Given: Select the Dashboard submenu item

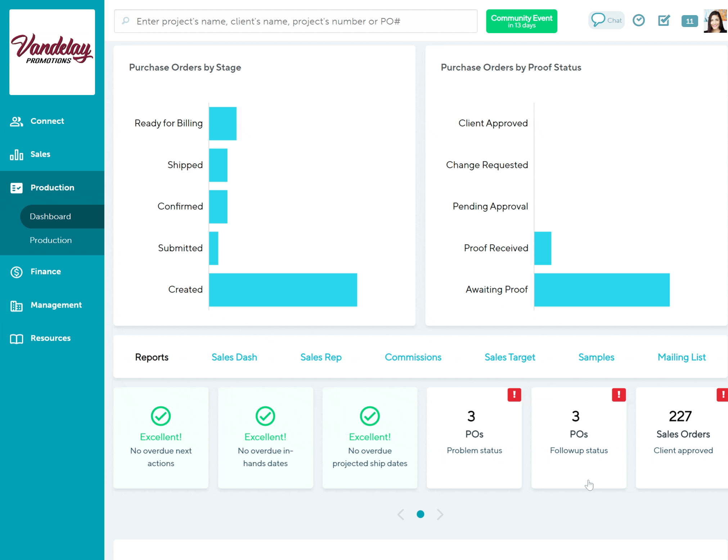Looking at the screenshot, I should 50,216.
